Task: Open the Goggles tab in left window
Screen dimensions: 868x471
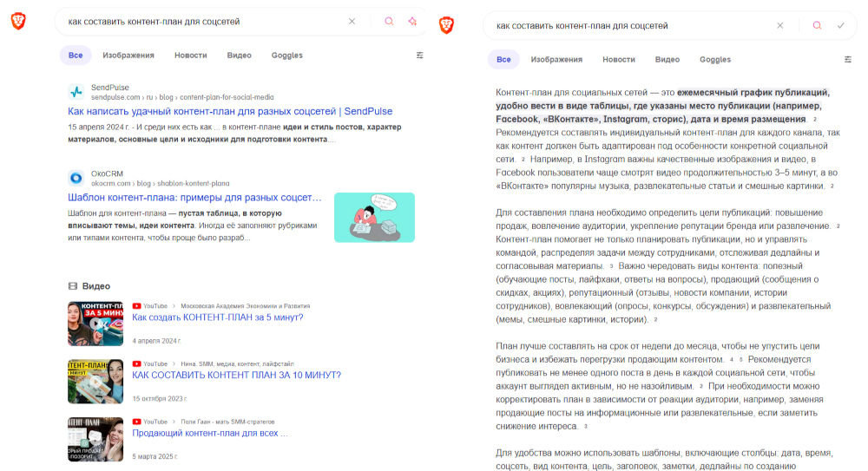Action: click(x=286, y=56)
